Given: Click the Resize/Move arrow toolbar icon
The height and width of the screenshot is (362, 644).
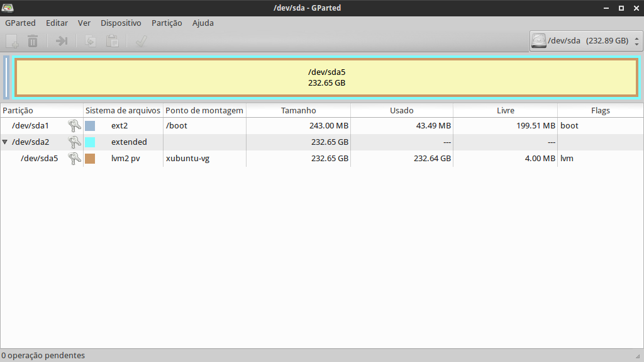Looking at the screenshot, I should [62, 41].
